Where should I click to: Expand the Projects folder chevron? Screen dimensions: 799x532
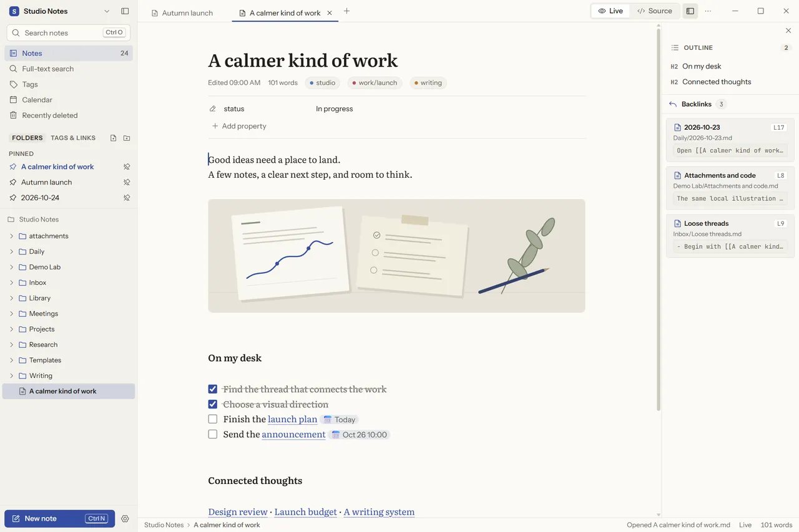pyautogui.click(x=11, y=329)
